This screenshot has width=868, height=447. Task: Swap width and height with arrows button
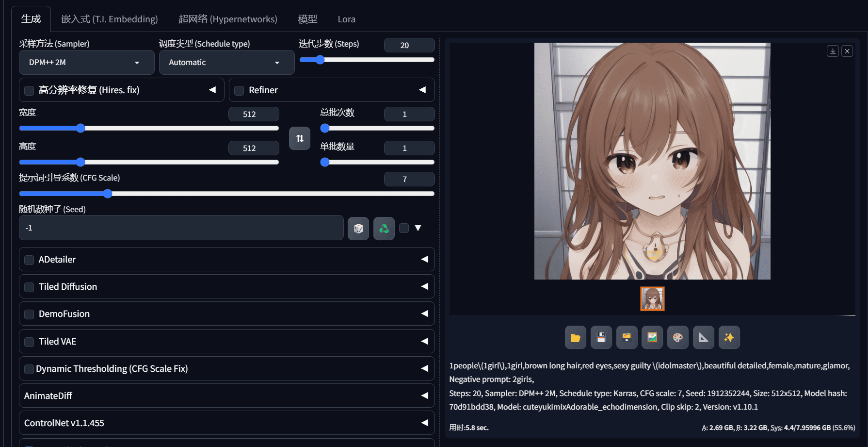(300, 138)
